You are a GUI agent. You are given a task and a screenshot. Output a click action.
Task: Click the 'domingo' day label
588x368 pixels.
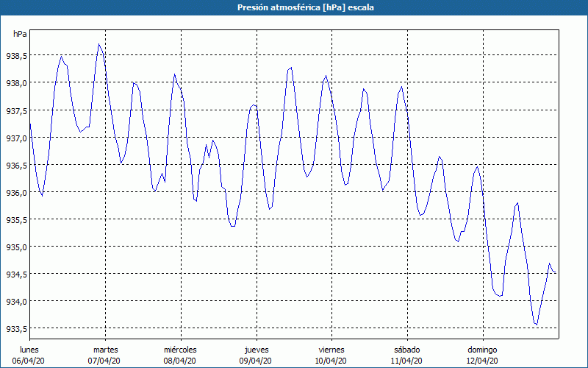coord(482,350)
